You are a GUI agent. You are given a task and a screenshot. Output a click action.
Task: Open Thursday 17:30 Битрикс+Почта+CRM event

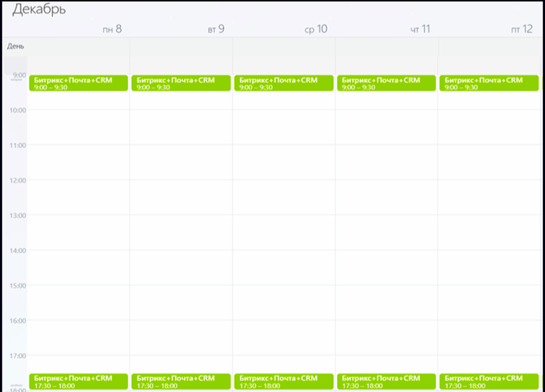coord(386,381)
